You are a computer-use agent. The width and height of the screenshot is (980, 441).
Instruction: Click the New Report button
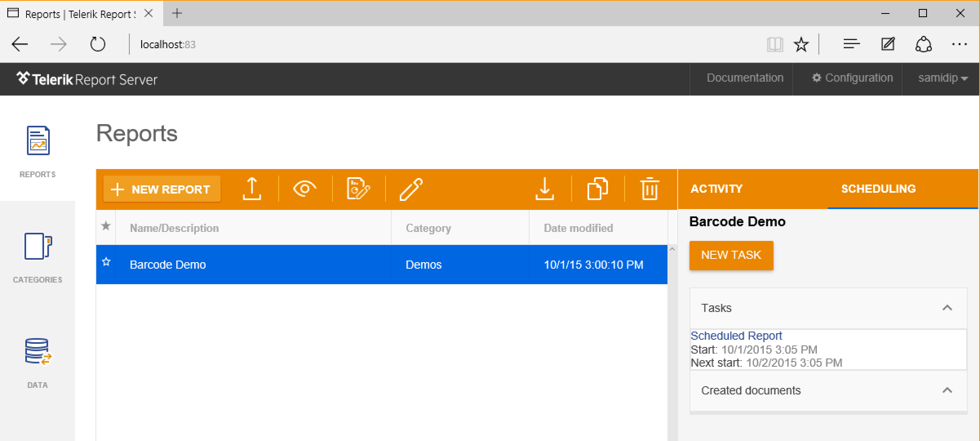pos(162,189)
